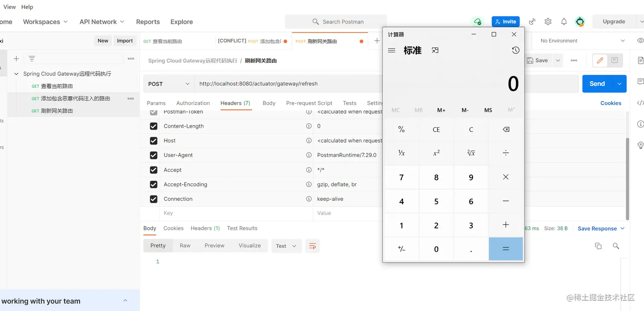Open the user avatar menu
The image size is (644, 311).
pos(580,22)
